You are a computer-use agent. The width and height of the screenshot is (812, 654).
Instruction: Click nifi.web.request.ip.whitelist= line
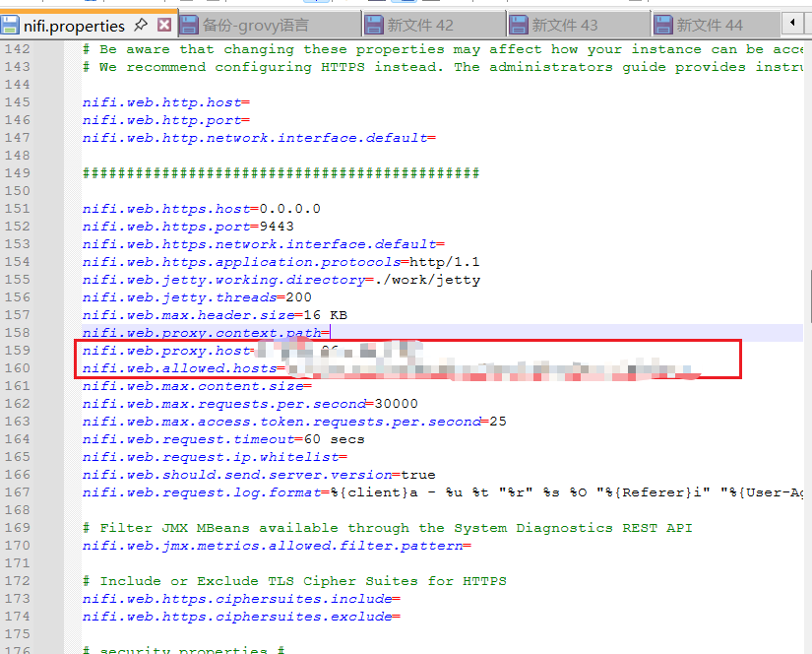coord(215,457)
